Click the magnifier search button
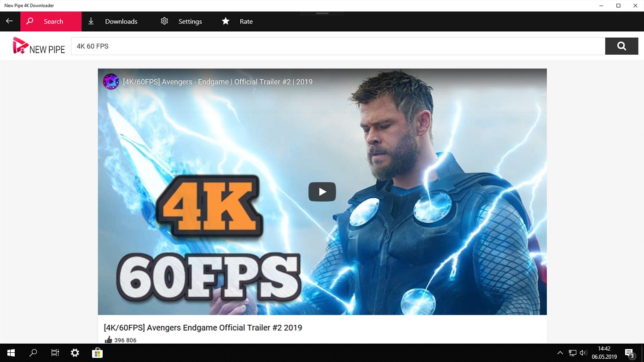The height and width of the screenshot is (362, 644). [621, 46]
